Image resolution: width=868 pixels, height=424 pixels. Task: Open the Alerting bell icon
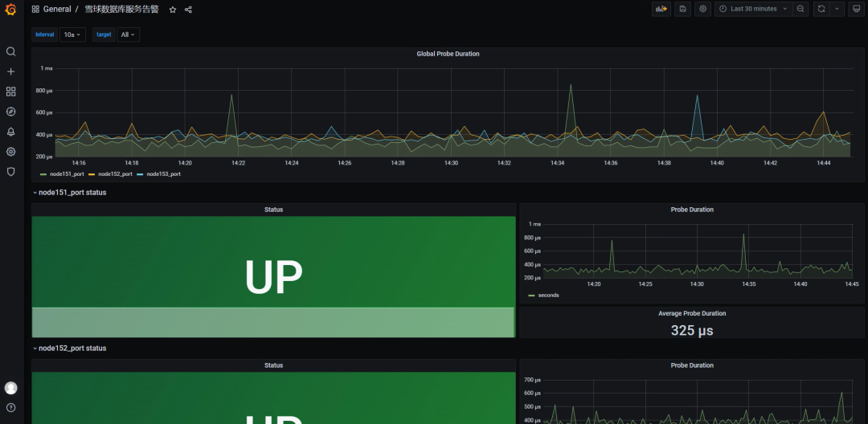10,132
